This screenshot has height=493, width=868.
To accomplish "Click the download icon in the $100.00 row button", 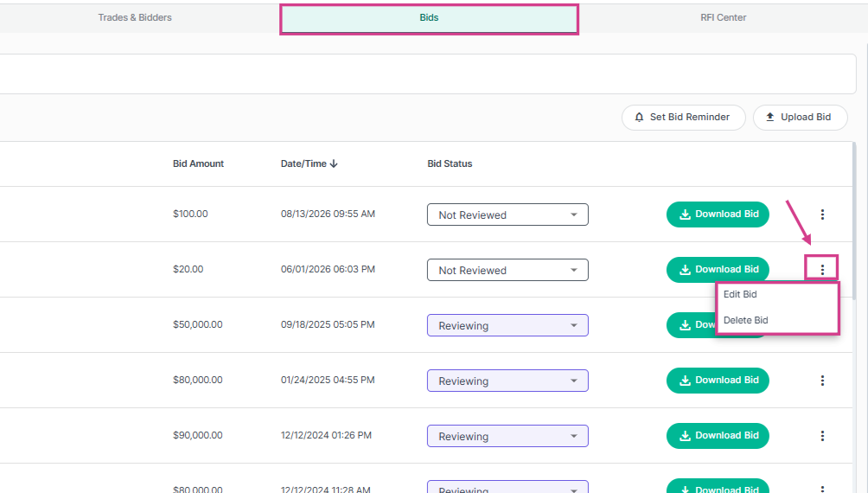I will pos(685,214).
